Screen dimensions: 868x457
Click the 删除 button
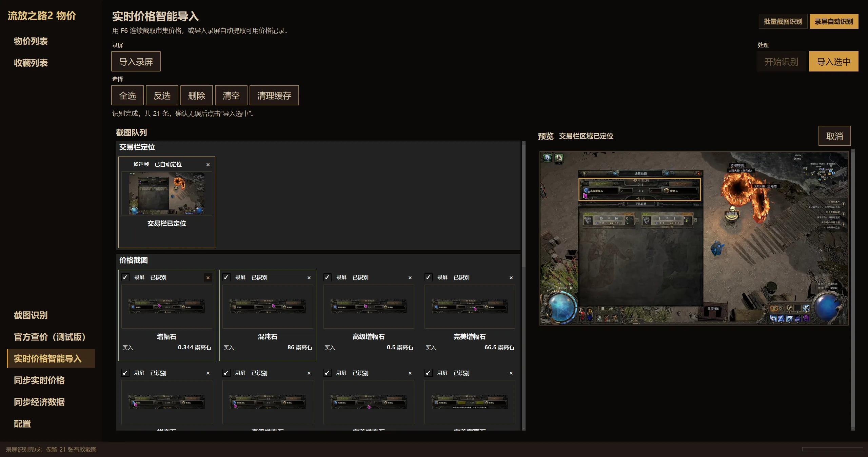click(197, 96)
